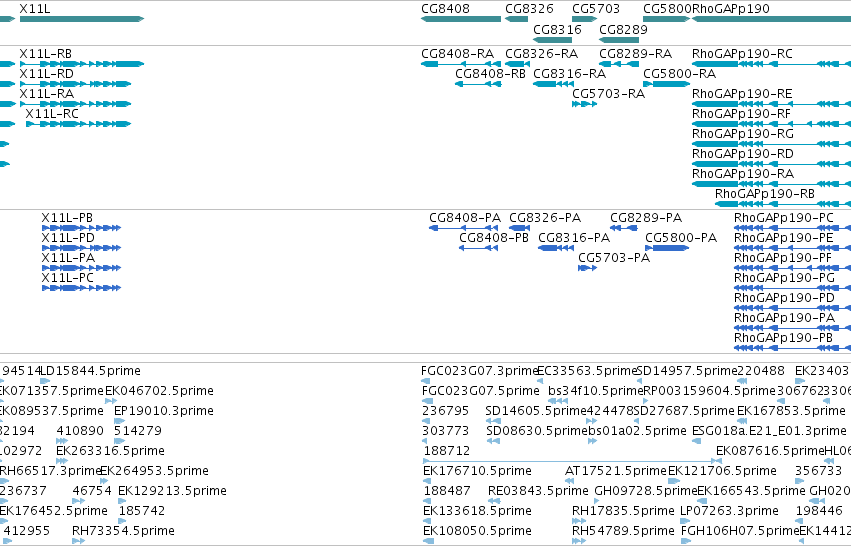
Task: Click EST feature 514279
Action: [x=120, y=441]
